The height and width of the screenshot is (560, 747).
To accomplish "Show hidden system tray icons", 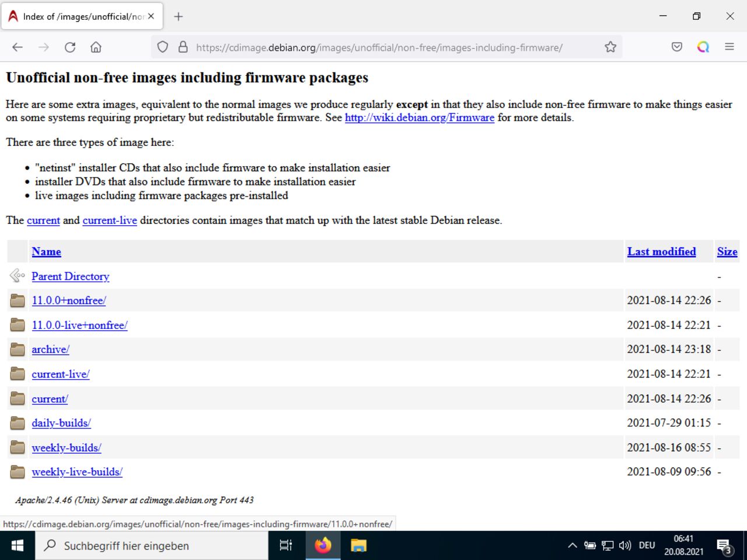I will point(573,545).
